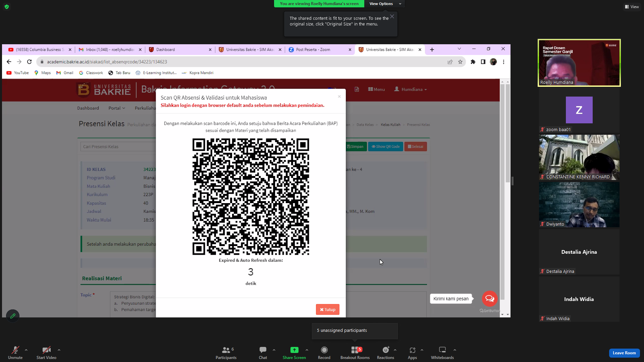Open the Humdiana user dropdown
The width and height of the screenshot is (644, 362).
(411, 89)
